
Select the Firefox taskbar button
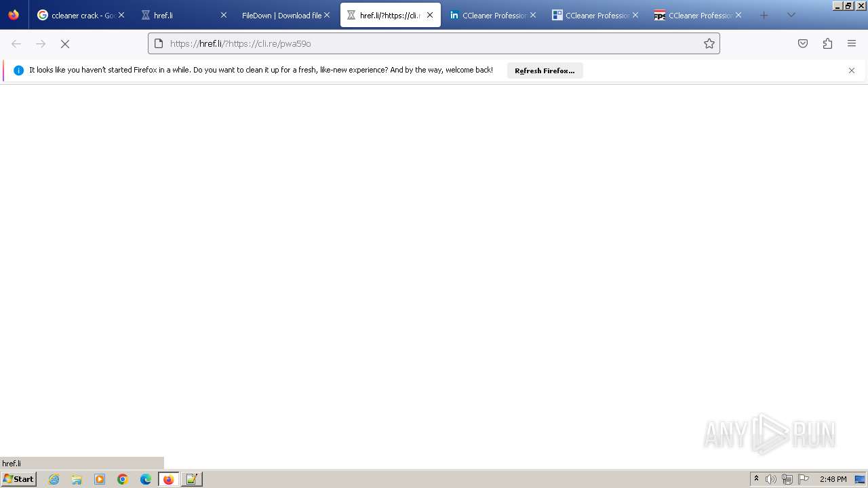click(x=169, y=479)
